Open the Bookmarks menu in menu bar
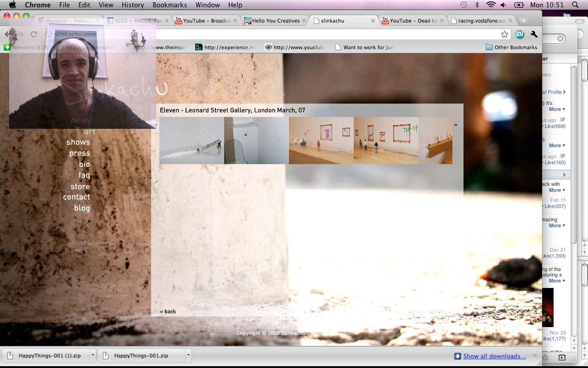588x368 pixels. click(x=170, y=5)
